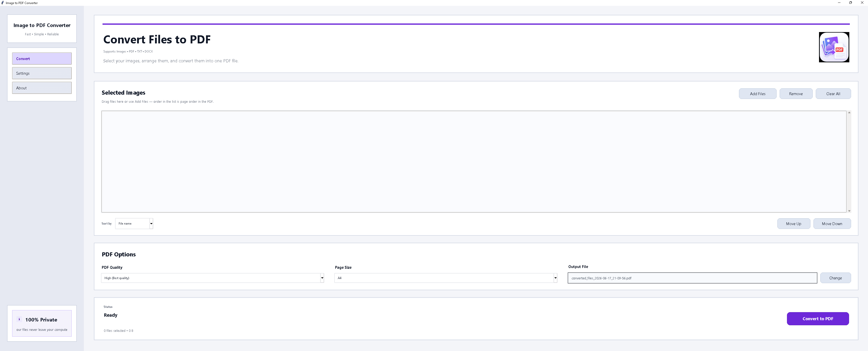The image size is (868, 351).
Task: Click 'Fast • Simple • Reliable' tagline
Action: pos(42,34)
